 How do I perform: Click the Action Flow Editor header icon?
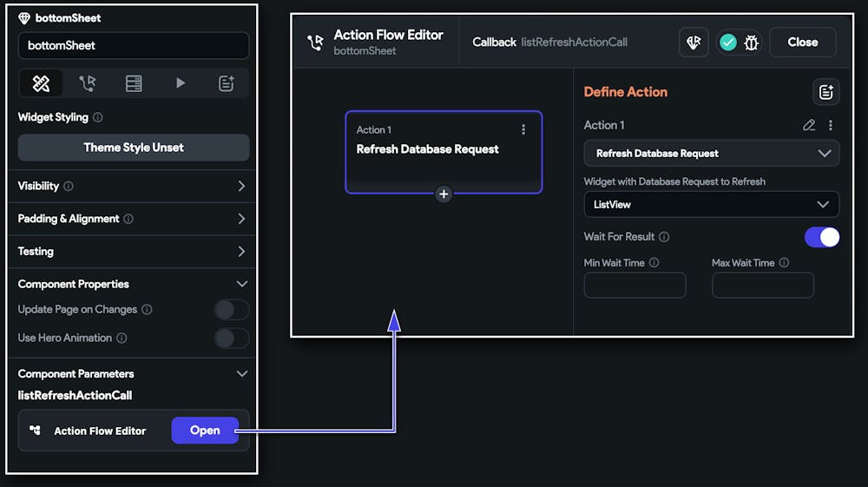pos(316,42)
